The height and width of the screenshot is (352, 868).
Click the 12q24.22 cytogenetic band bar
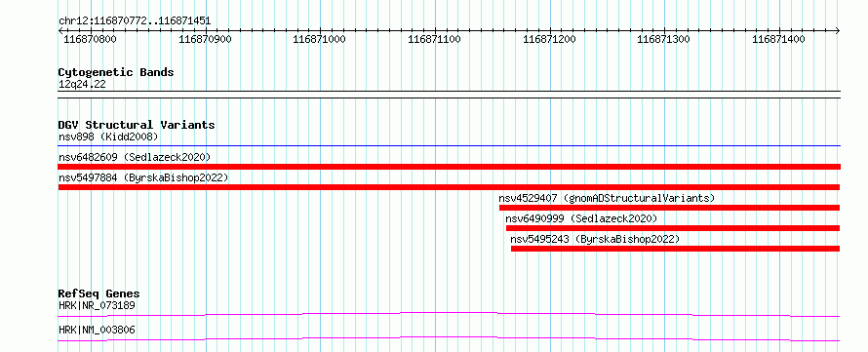coord(450,95)
